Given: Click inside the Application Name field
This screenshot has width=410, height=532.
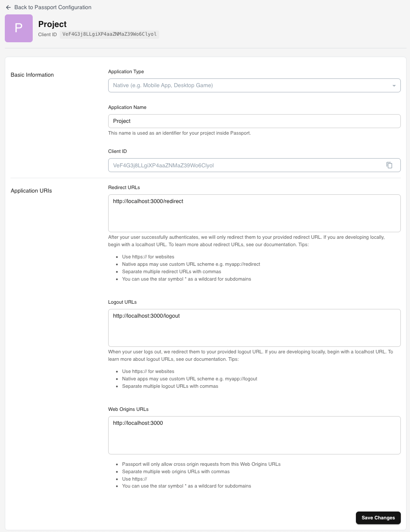Looking at the screenshot, I should tap(254, 121).
